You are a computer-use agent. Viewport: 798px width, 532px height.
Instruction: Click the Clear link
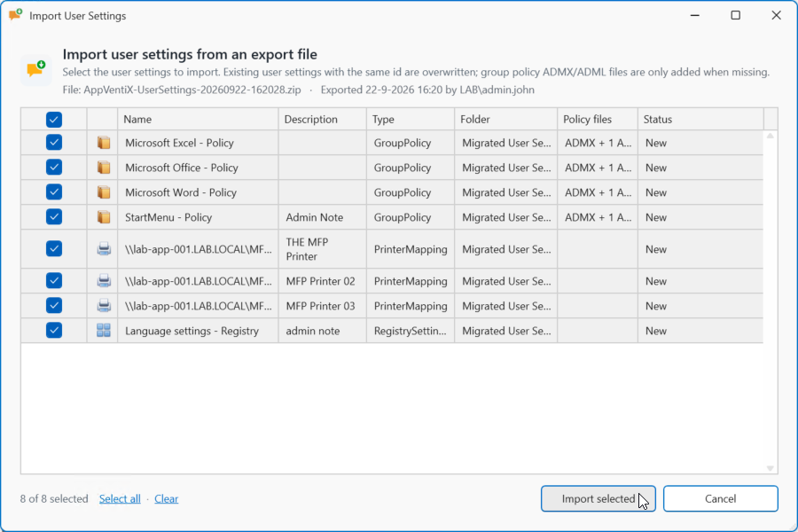pos(167,499)
